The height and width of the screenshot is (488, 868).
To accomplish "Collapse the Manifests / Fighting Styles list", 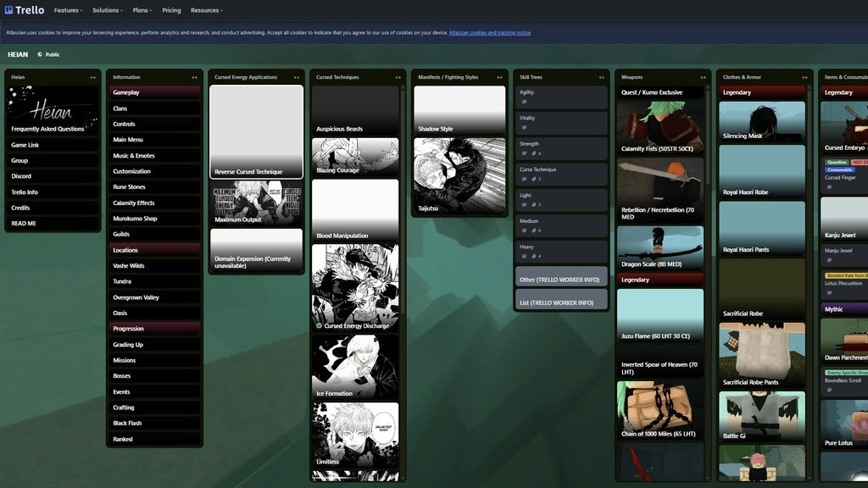I will pyautogui.click(x=499, y=77).
